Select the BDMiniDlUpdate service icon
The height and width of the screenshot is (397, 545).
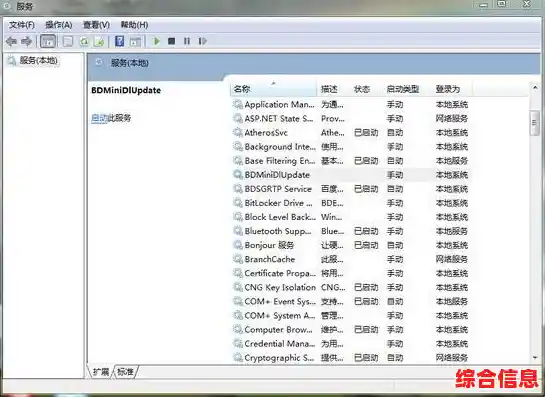238,175
